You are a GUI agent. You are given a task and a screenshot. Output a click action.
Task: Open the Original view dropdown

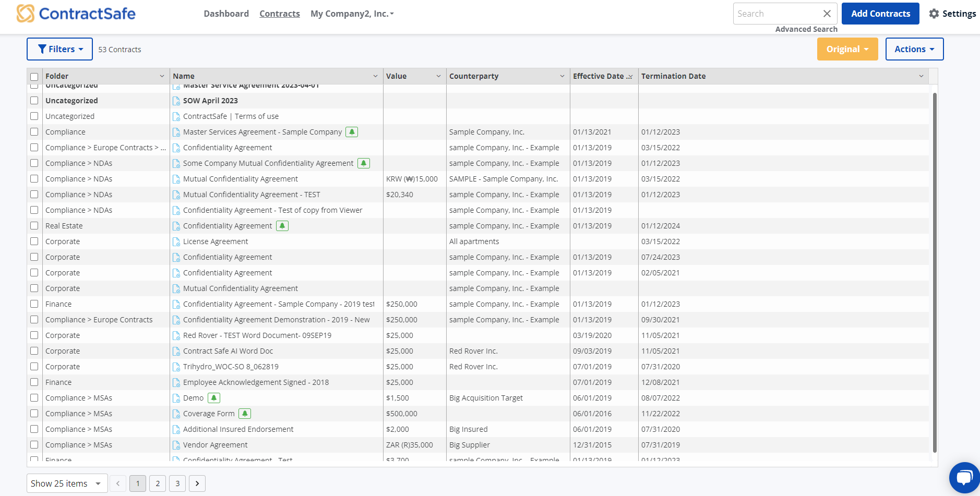[847, 49]
